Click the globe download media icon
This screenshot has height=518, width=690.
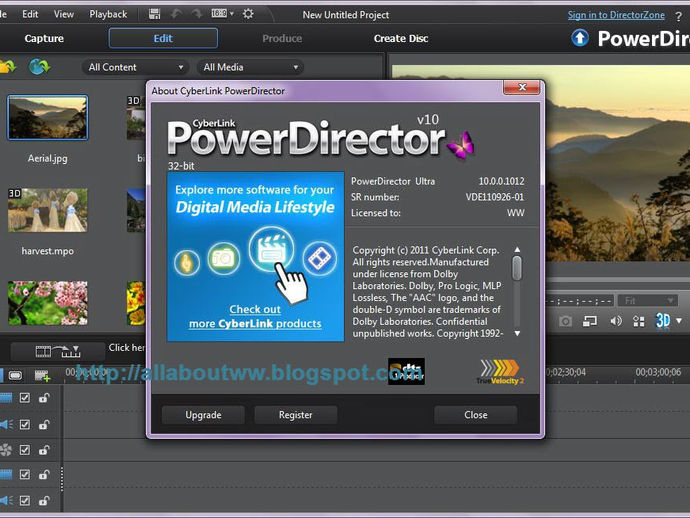click(40, 67)
